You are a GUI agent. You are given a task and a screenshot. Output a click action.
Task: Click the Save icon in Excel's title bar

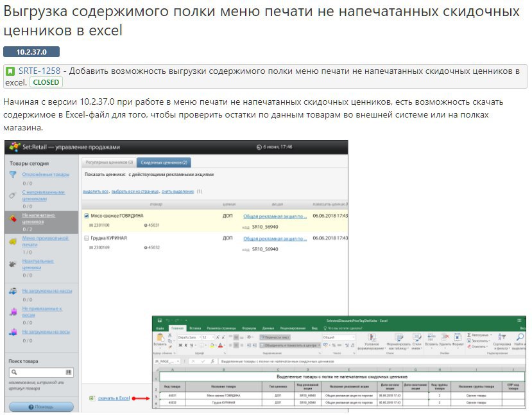tap(159, 321)
